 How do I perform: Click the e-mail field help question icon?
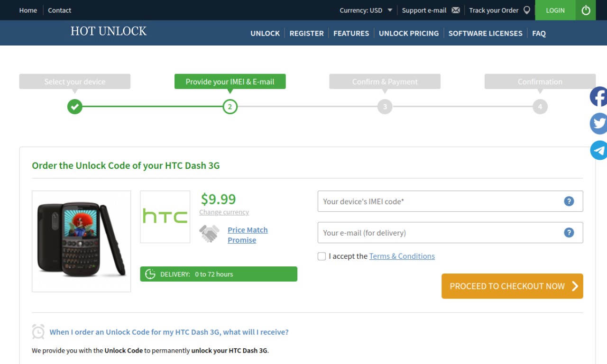(x=569, y=232)
